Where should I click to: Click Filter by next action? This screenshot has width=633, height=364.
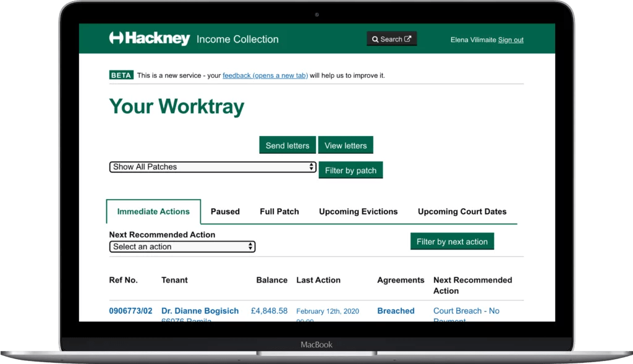point(452,241)
